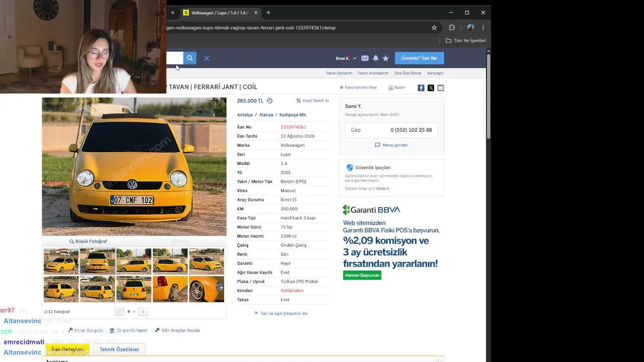Image resolution: width=644 pixels, height=362 pixels.
Task: Expand the Buse K. account dropdown
Action: coord(346,58)
